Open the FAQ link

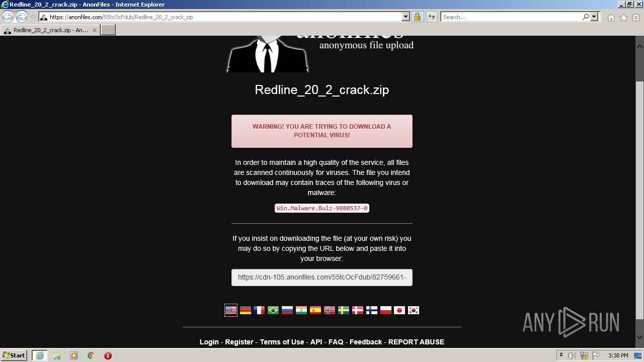pyautogui.click(x=336, y=342)
